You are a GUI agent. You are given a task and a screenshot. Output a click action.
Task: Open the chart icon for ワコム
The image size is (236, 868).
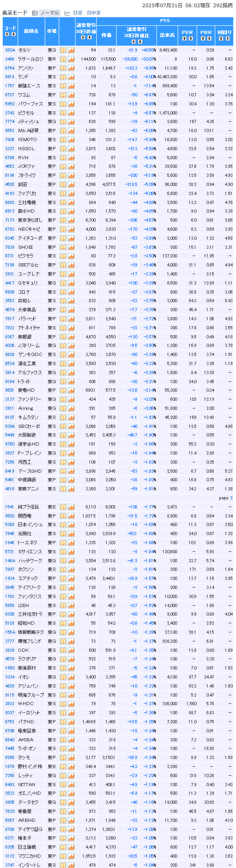(x=71, y=95)
